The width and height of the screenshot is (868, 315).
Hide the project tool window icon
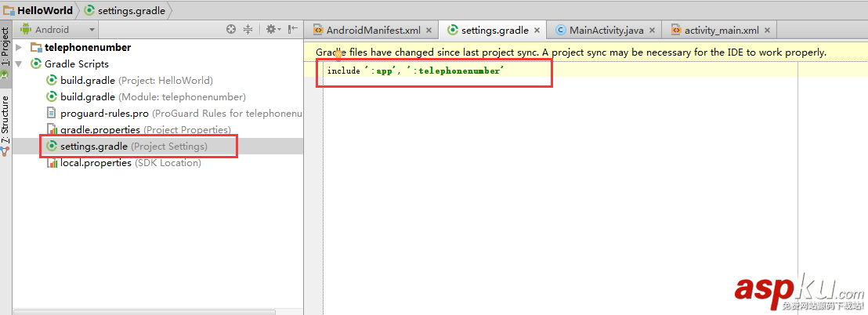[x=293, y=29]
